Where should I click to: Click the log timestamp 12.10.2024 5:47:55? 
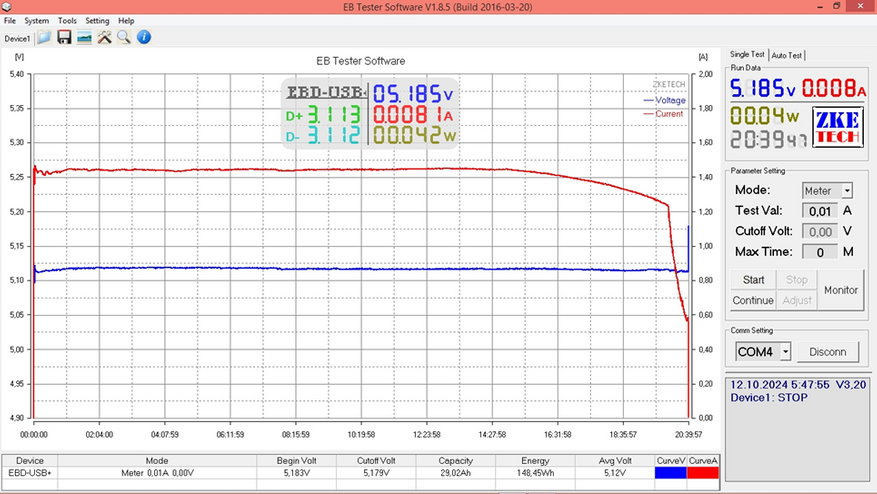[780, 385]
